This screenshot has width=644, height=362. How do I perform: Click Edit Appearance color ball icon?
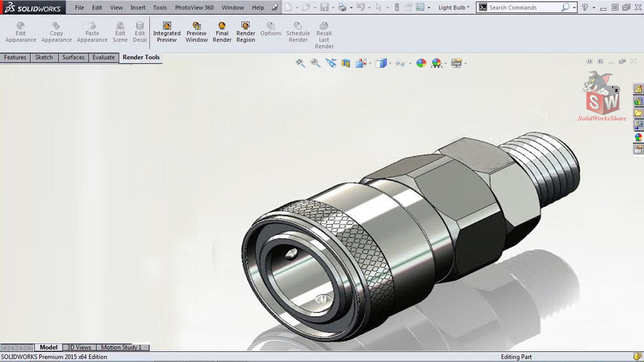tap(422, 63)
